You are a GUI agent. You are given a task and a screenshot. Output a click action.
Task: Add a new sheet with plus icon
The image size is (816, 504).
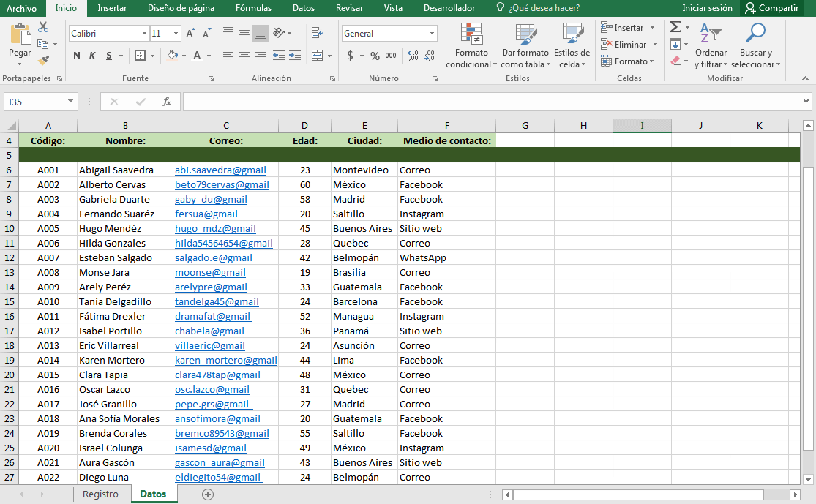208,494
